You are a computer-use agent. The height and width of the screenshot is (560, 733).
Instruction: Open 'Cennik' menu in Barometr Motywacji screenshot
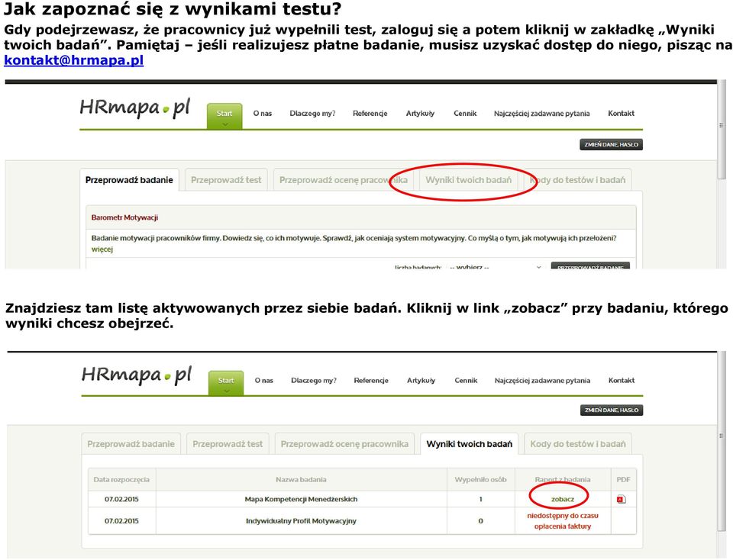[x=465, y=114]
